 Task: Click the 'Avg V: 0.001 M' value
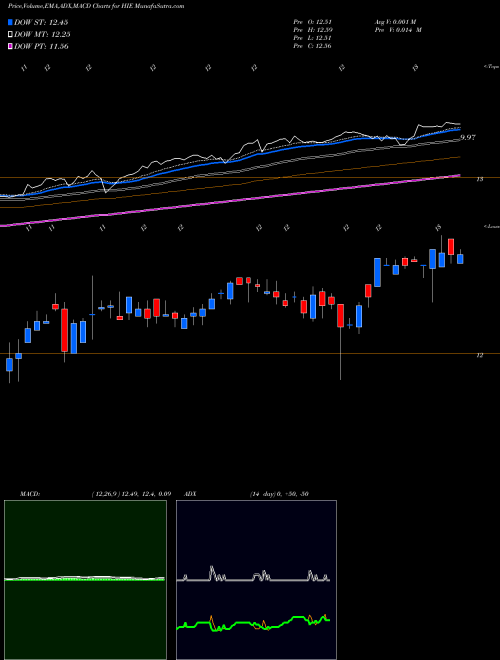(395, 21)
